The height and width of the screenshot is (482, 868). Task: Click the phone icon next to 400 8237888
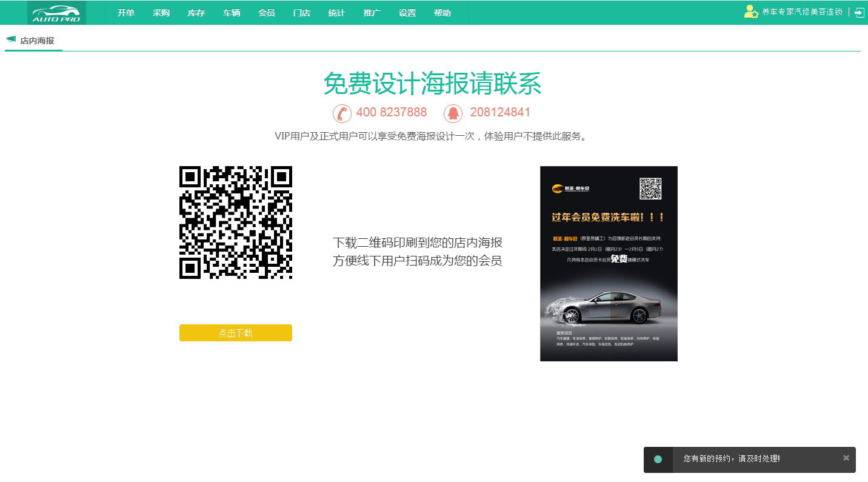[342, 113]
